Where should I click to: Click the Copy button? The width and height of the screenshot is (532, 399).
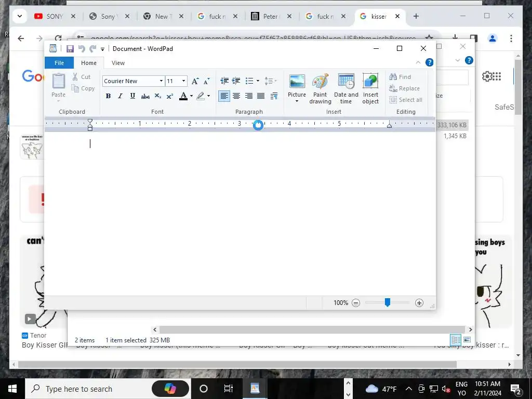coord(83,88)
